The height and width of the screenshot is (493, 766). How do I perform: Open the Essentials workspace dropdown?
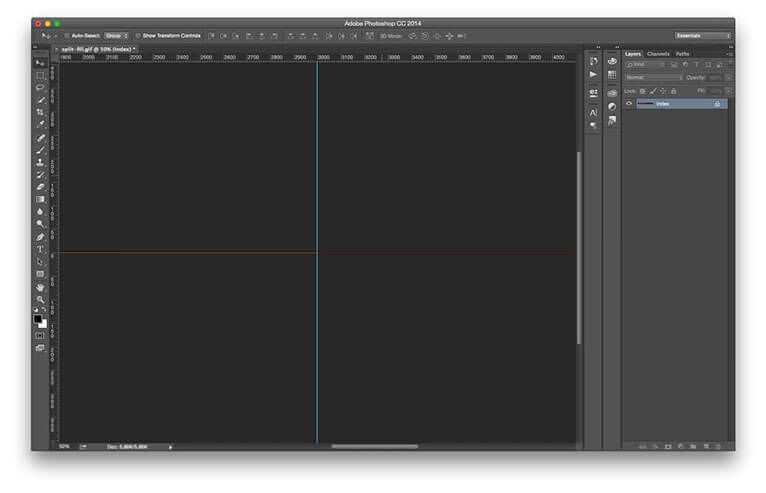(x=702, y=36)
